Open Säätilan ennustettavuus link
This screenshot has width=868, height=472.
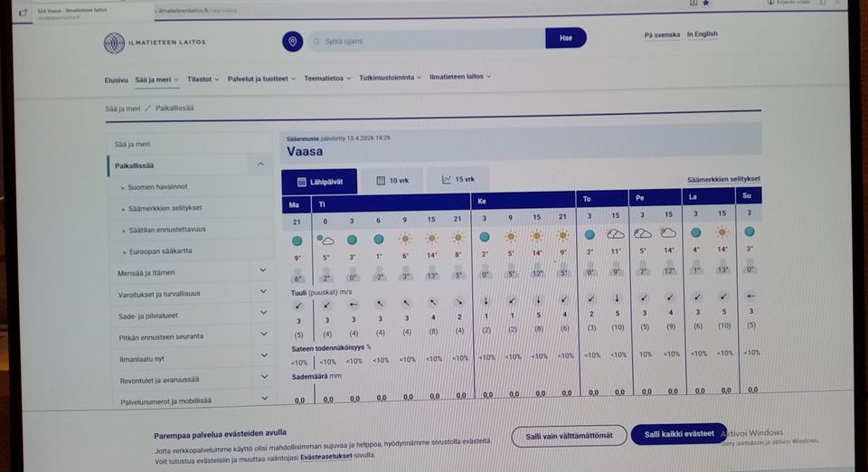pos(167,229)
